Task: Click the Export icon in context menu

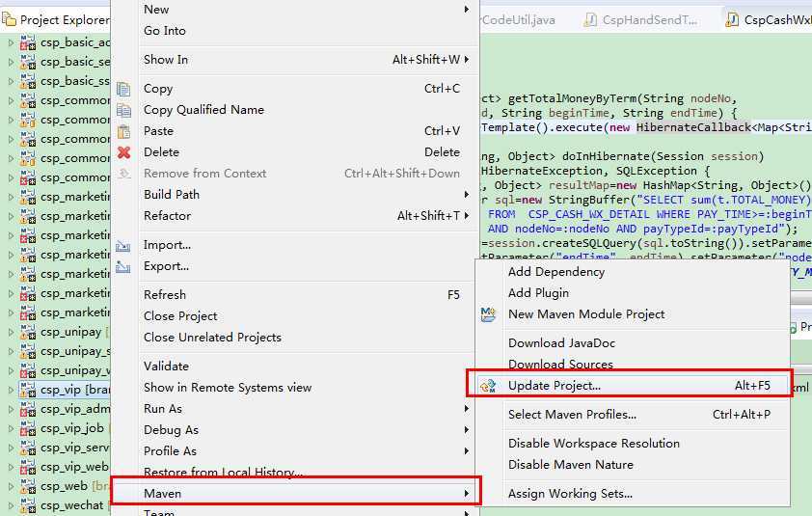Action: (123, 267)
